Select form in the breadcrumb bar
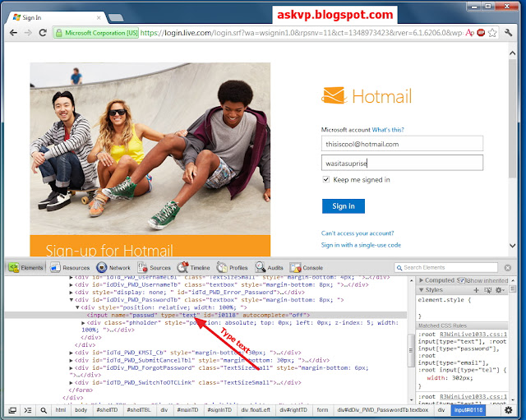This screenshot has width=526, height=420. pos(322,410)
